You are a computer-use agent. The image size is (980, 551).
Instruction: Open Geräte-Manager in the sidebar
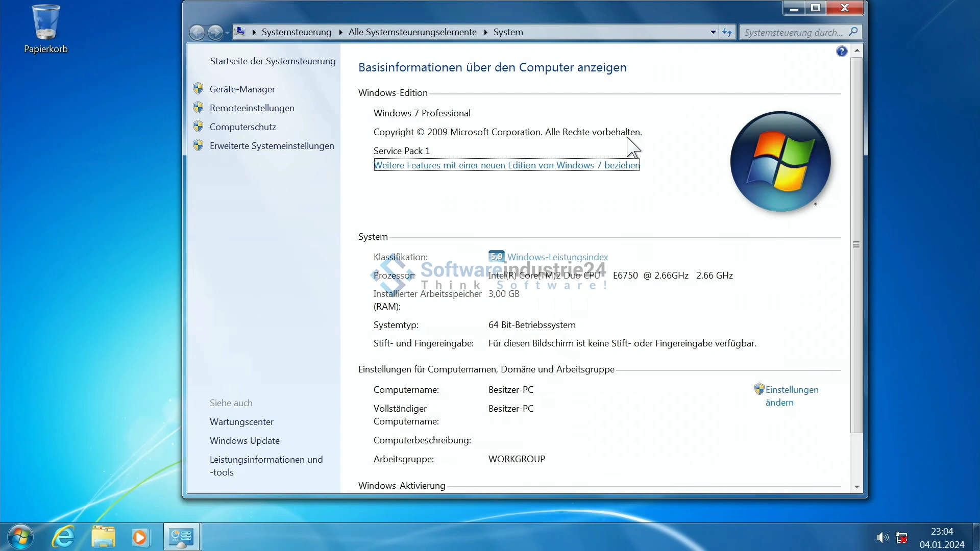tap(242, 89)
